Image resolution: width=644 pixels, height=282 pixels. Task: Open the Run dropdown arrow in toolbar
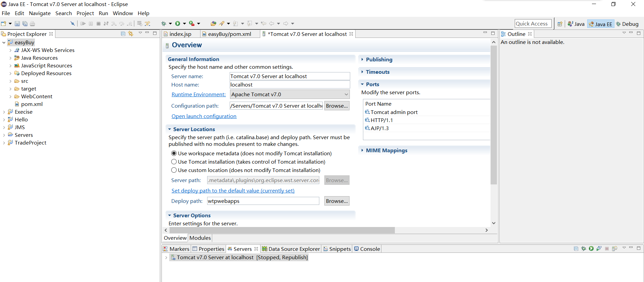pyautogui.click(x=184, y=23)
